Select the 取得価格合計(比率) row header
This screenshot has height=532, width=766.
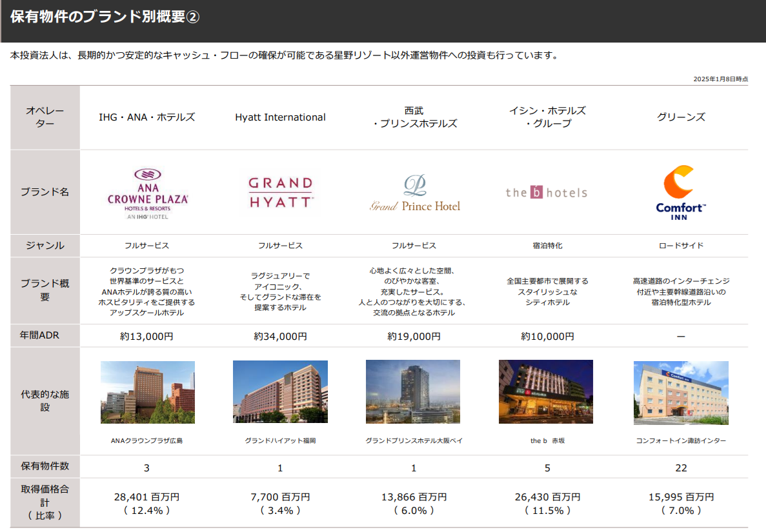coord(45,502)
